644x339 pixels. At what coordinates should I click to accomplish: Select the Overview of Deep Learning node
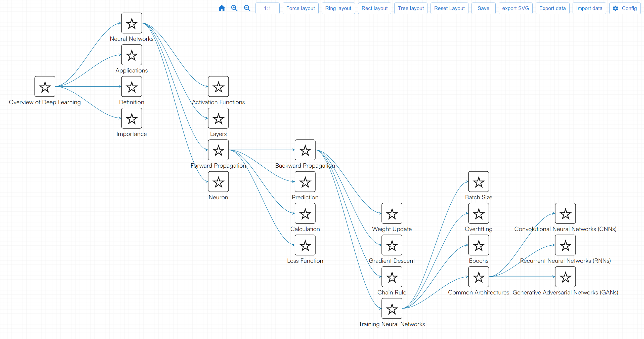coord(45,87)
